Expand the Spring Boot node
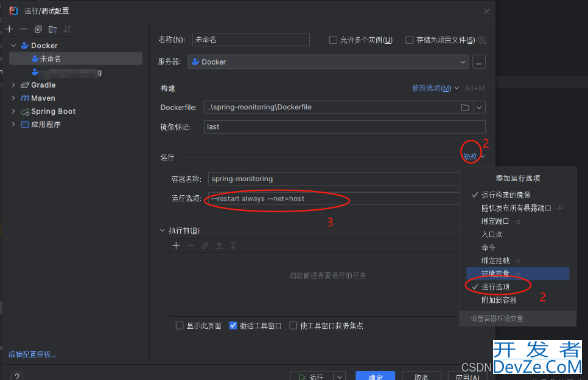The width and height of the screenshot is (588, 380). tap(13, 111)
